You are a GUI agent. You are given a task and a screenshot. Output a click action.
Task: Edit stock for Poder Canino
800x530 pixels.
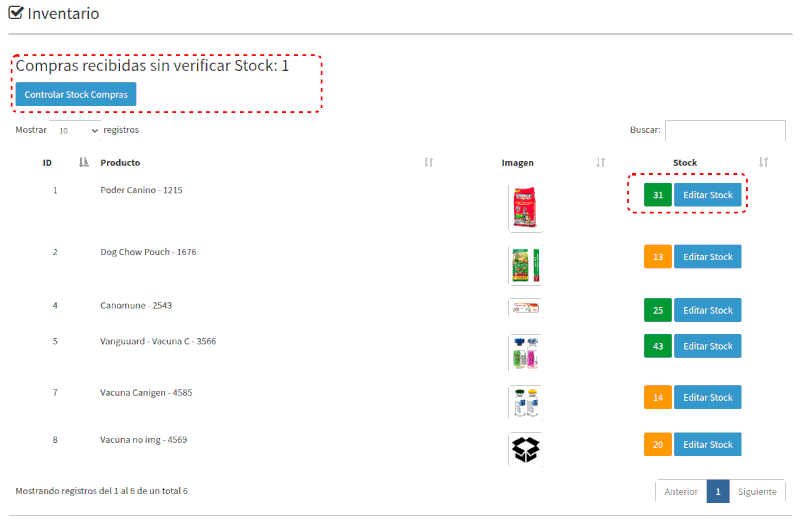pos(707,195)
